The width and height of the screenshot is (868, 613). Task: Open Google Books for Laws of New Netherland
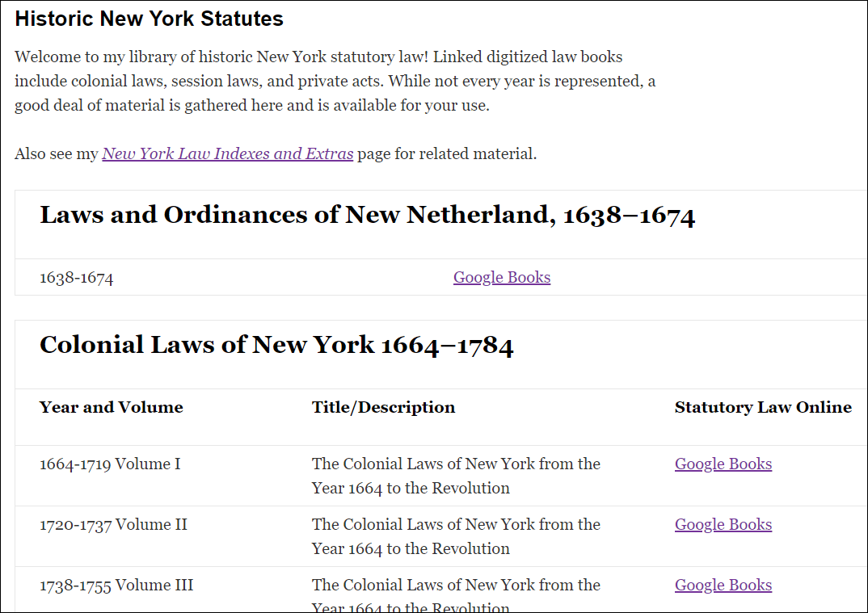pyautogui.click(x=501, y=277)
